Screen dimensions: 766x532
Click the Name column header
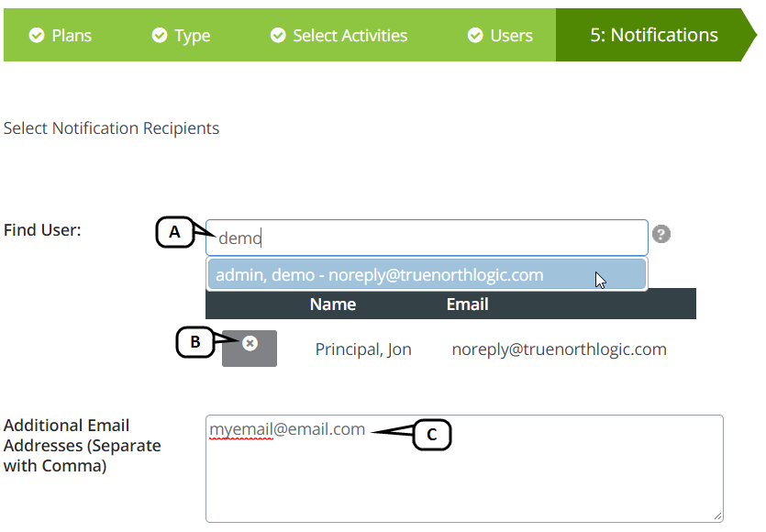[332, 304]
